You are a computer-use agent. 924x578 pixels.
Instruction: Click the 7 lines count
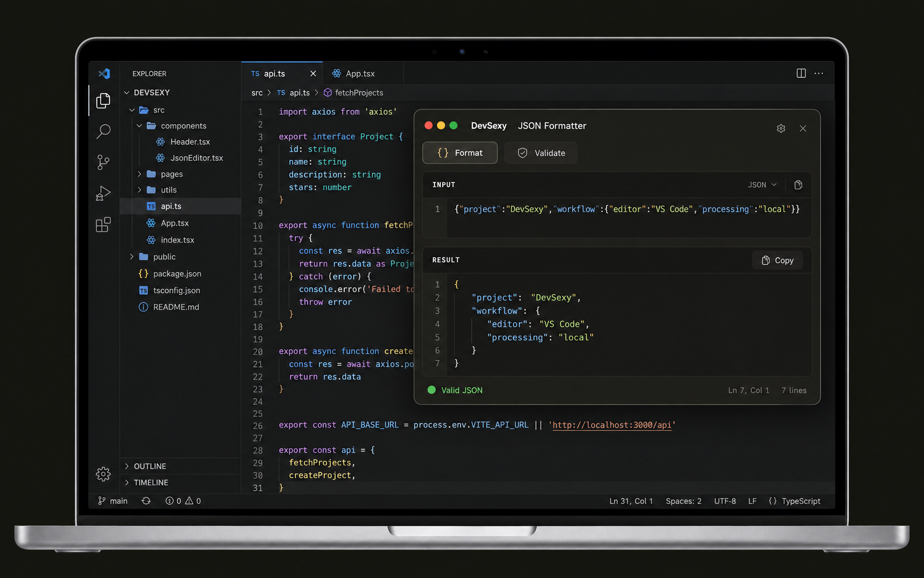pos(794,390)
